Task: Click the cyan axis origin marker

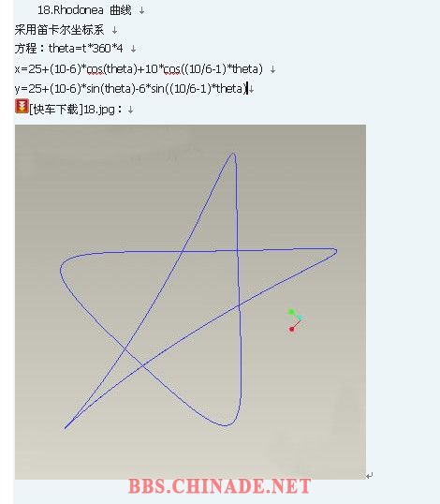Action: point(300,318)
